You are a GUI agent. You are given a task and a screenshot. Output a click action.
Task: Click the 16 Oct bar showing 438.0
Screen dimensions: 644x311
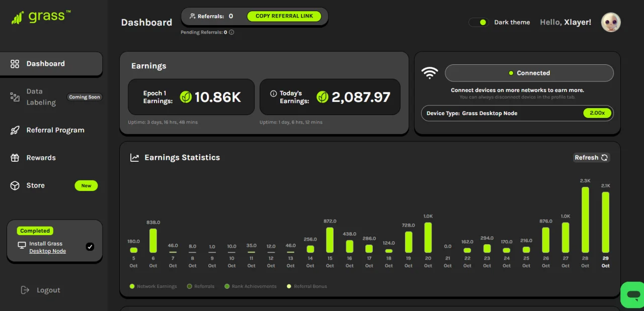pyautogui.click(x=349, y=246)
